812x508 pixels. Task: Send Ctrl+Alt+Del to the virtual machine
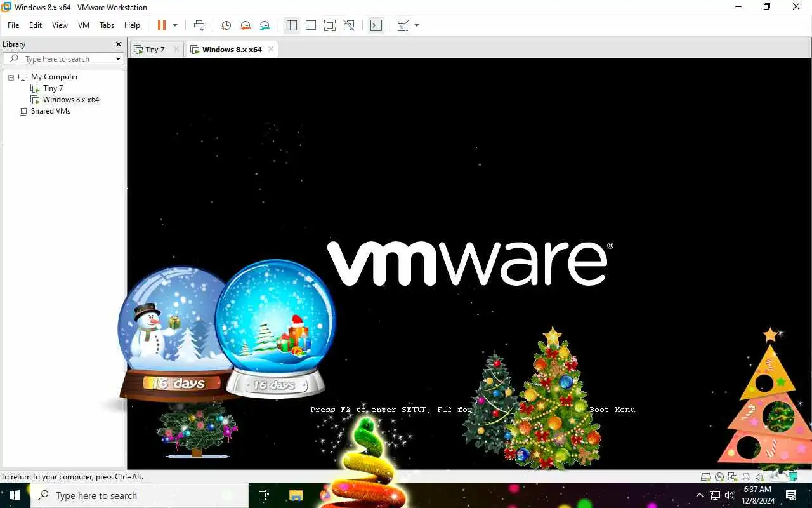(x=199, y=25)
